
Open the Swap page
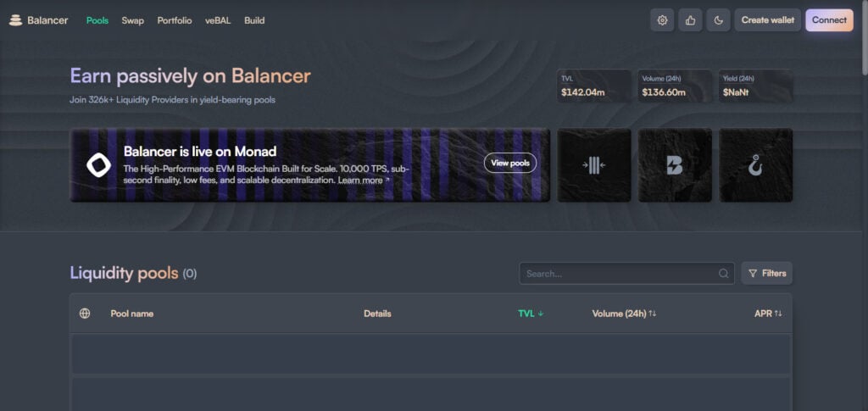[133, 20]
